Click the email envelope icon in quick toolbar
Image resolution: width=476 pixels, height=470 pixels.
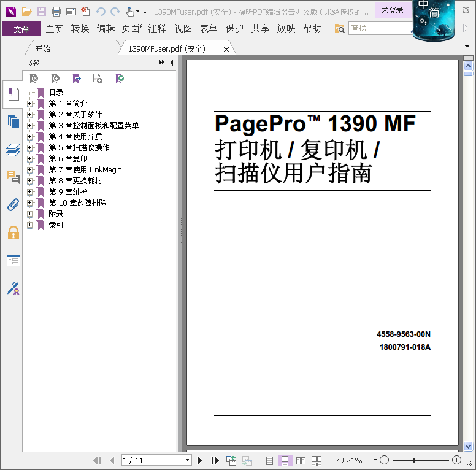pyautogui.click(x=71, y=12)
